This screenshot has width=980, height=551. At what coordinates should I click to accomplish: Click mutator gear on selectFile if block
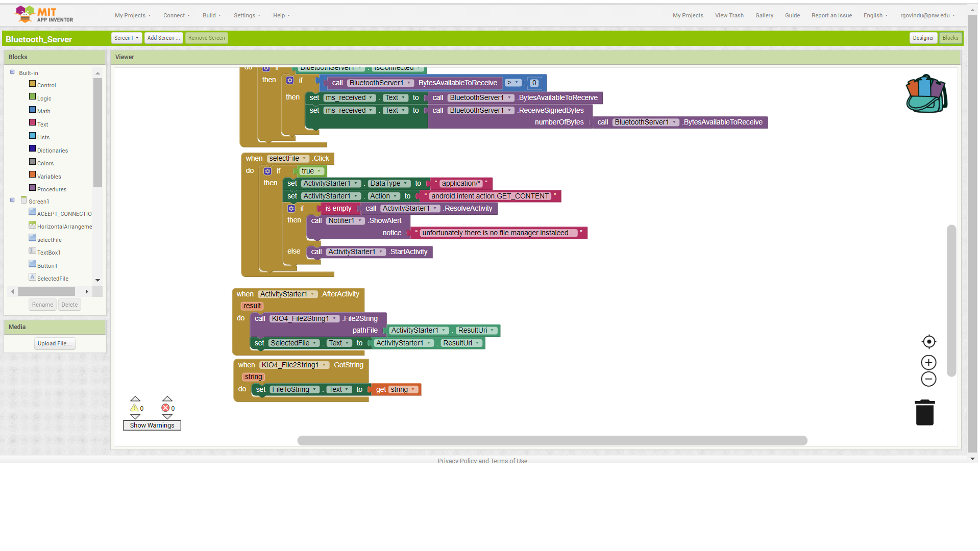267,171
